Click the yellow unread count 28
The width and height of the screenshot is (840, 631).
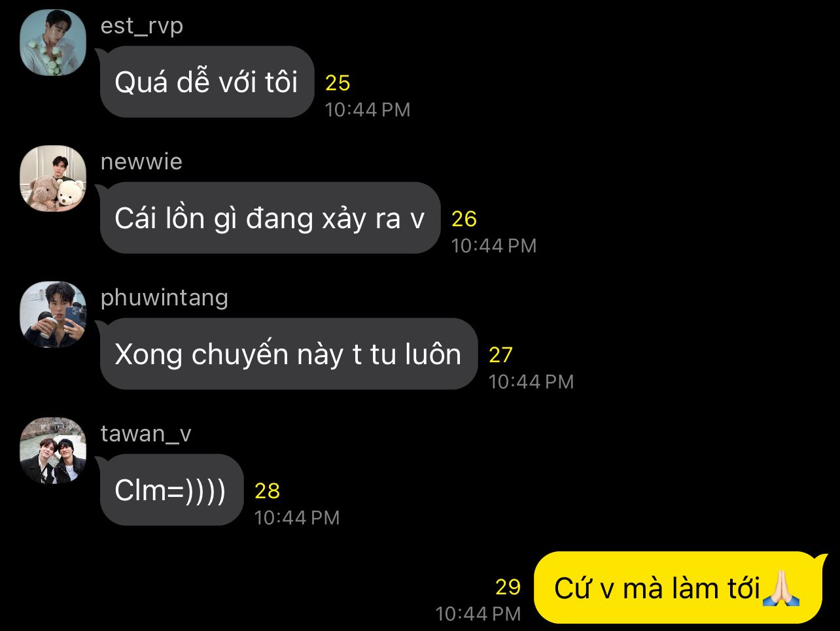pyautogui.click(x=267, y=491)
